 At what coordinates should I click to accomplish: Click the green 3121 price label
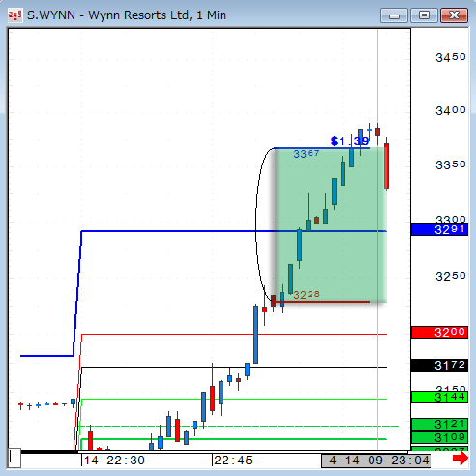(x=439, y=424)
